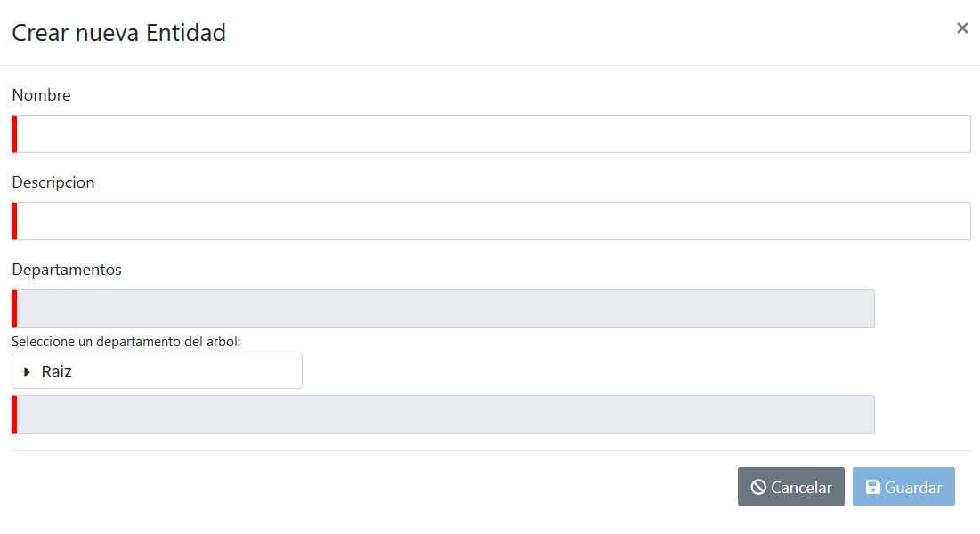Image resolution: width=980 pixels, height=534 pixels.
Task: Click the Descripcion field label
Action: click(53, 182)
